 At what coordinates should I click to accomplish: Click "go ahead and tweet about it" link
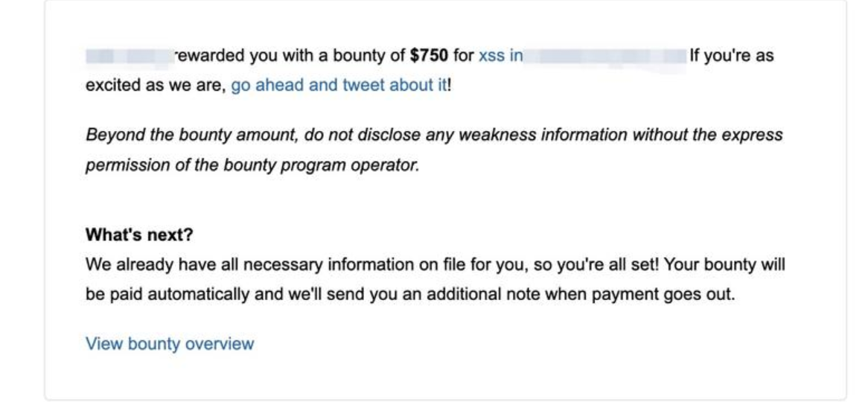pyautogui.click(x=338, y=86)
